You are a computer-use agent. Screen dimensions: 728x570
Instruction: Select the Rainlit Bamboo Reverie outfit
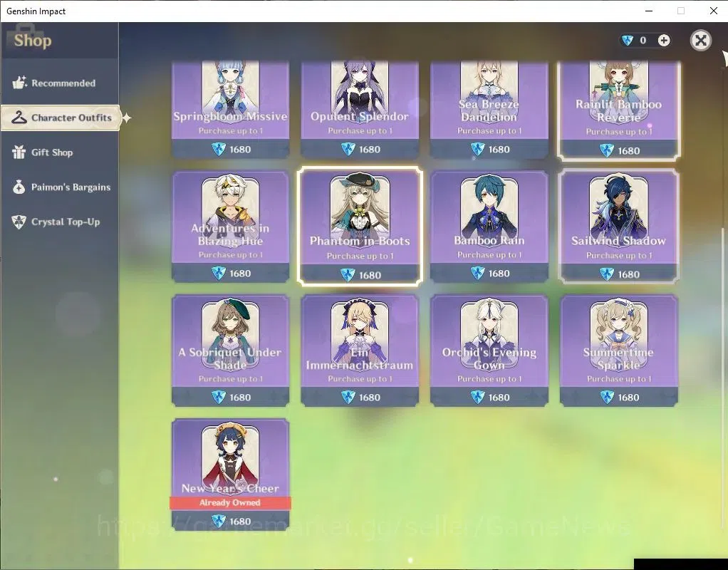(x=618, y=110)
